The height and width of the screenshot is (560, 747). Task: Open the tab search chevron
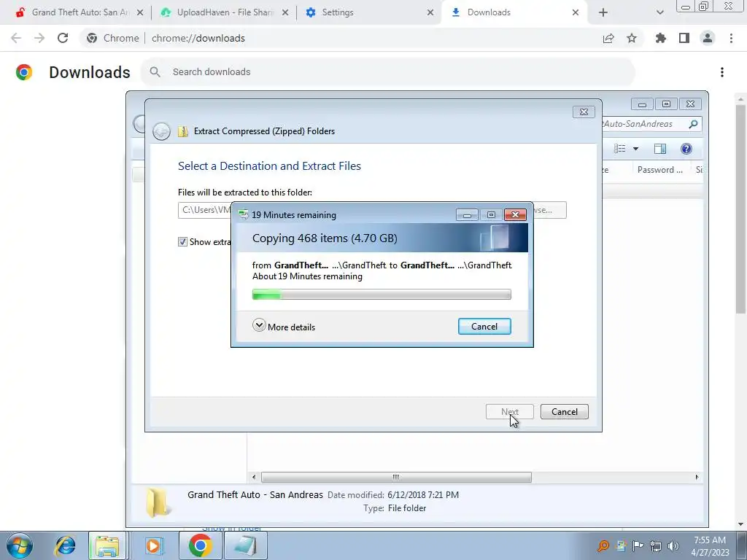click(659, 13)
